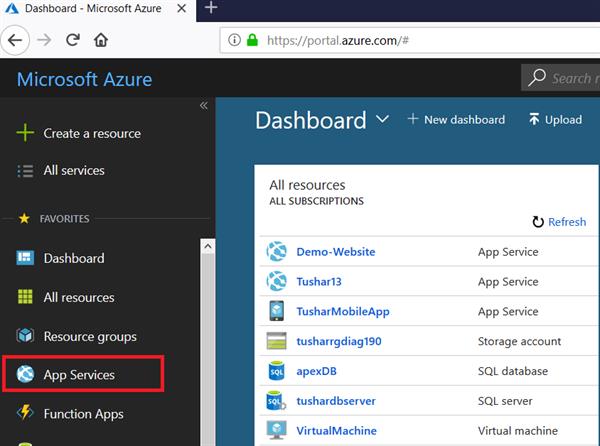
Task: Refresh the All resources tile
Action: tap(559, 222)
